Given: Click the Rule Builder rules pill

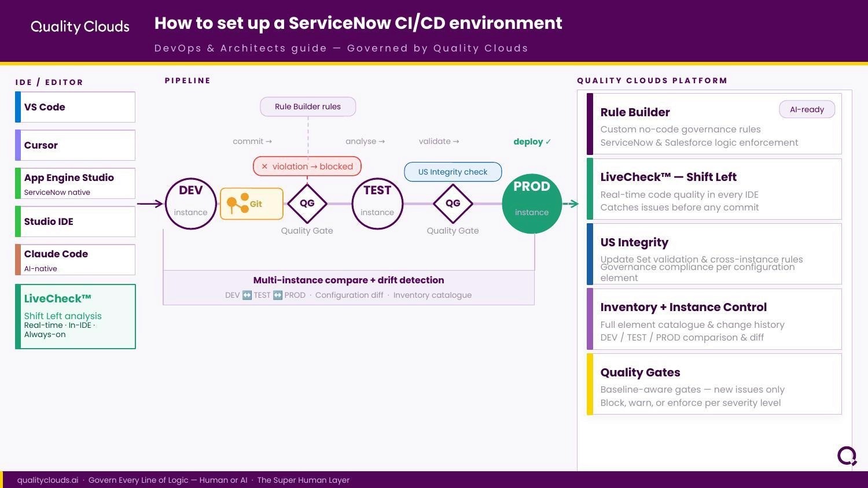Looking at the screenshot, I should 308,106.
